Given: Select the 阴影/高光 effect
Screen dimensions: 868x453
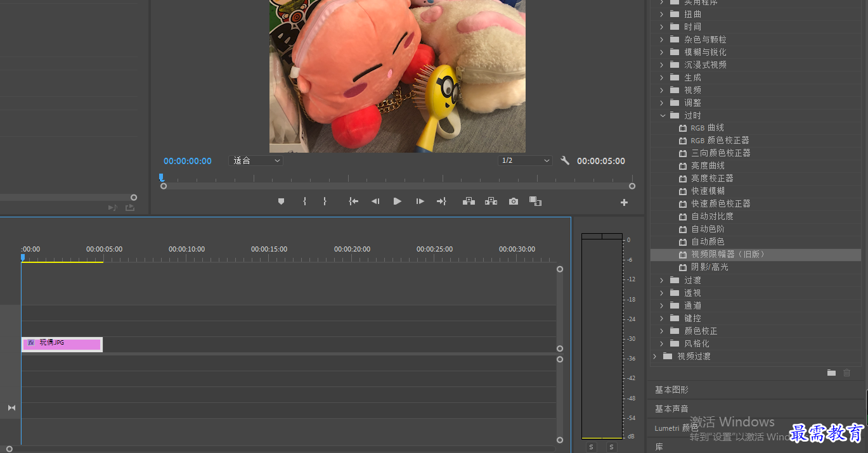Looking at the screenshot, I should pos(709,267).
